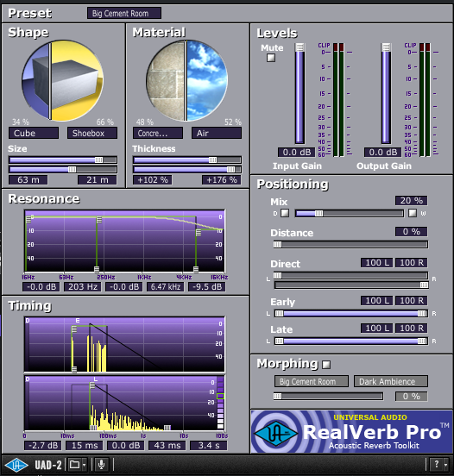The width and height of the screenshot is (454, 476).
Task: Click the RealVerb Pro logo text
Action: (371, 432)
